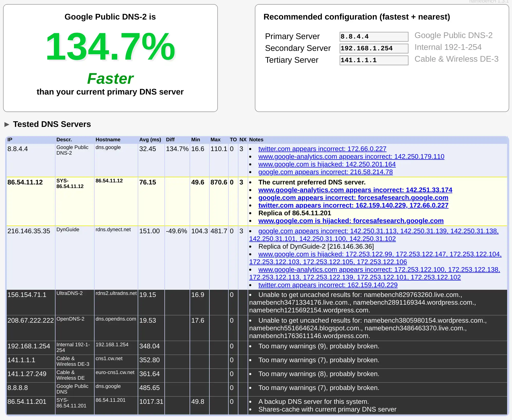Click the 134.7% faster headline figure
This screenshot has height=420, width=512.
point(110,47)
